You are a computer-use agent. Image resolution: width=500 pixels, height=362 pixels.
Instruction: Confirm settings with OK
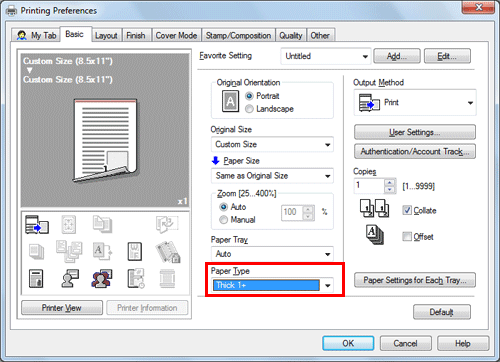coord(348,343)
